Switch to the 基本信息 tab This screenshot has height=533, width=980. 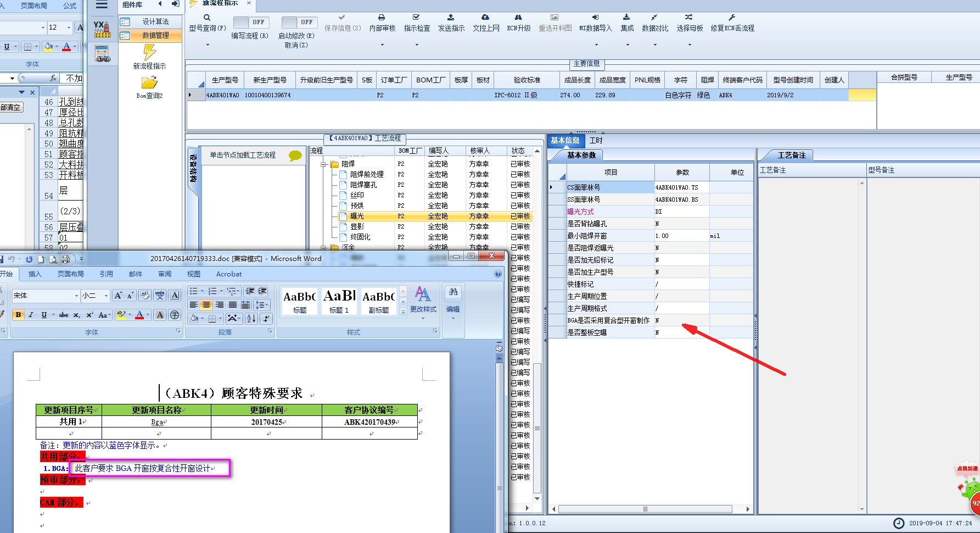tap(565, 140)
